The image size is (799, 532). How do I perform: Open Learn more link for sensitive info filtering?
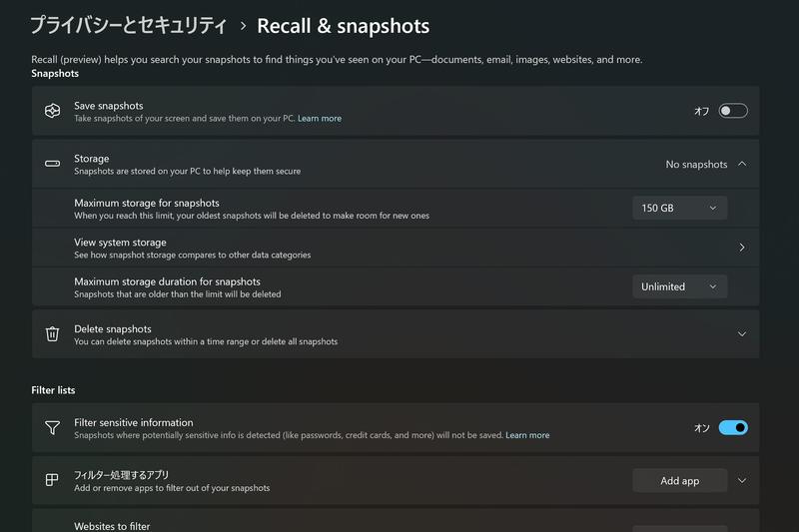(527, 435)
